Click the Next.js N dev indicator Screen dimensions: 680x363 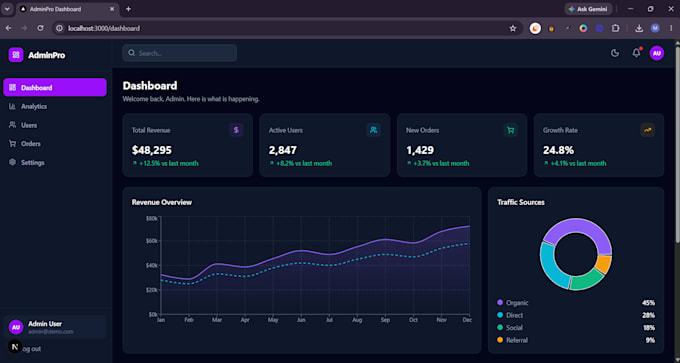point(15,347)
